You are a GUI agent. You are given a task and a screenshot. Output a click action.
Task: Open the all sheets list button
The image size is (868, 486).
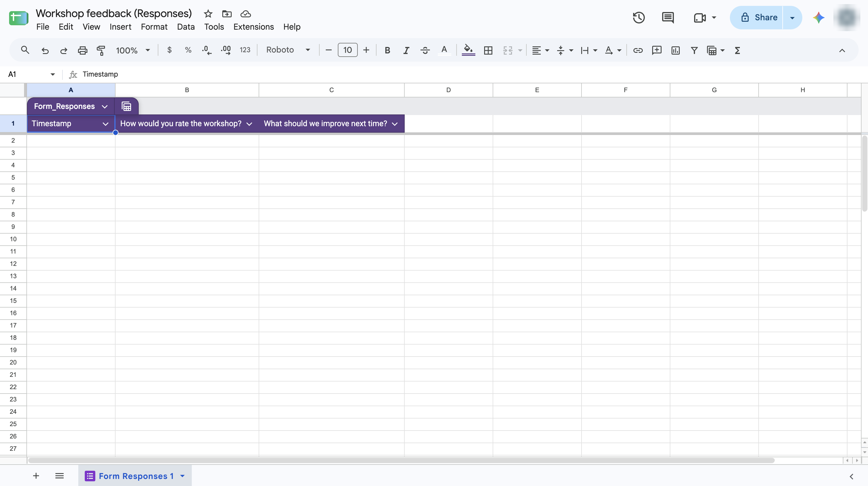coord(59,476)
